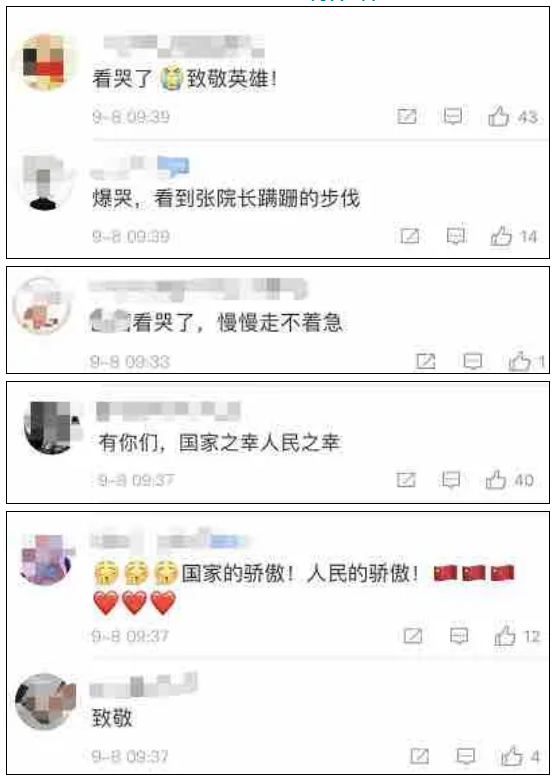Screen dimensions: 554x783
Task: Reply to the '慢慢走不着急' comment
Action: [x=473, y=361]
